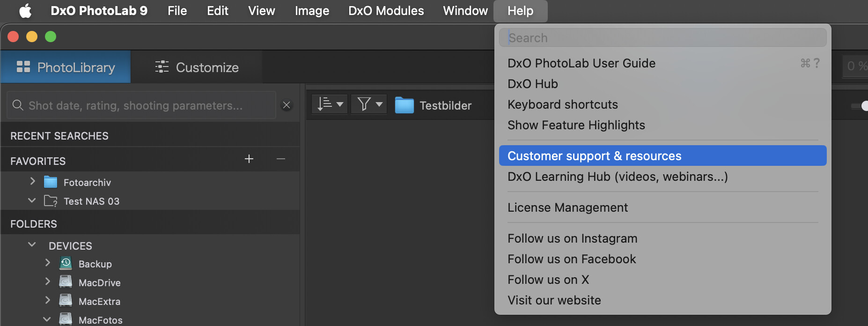Screen dimensions: 868x326
Task: Click the FOLDERS section header
Action: click(34, 224)
